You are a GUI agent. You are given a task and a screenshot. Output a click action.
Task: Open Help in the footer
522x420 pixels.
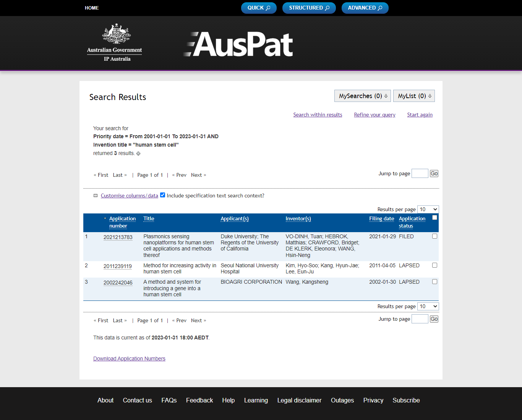click(229, 400)
